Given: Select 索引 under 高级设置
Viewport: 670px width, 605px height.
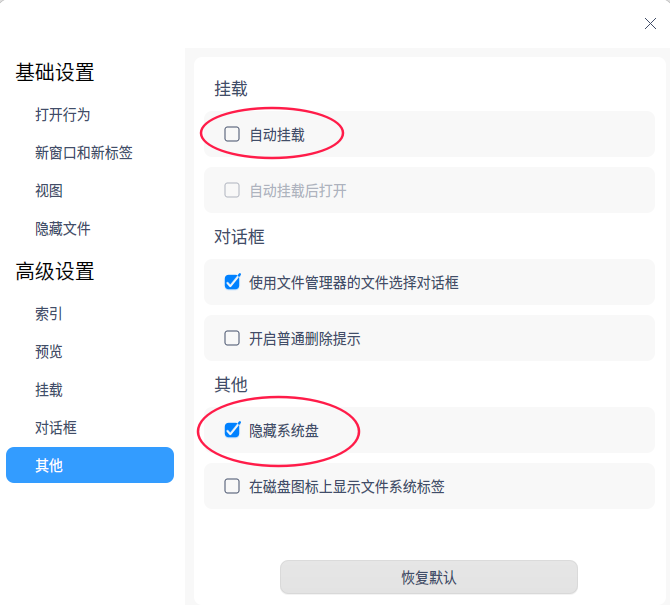Looking at the screenshot, I should [49, 313].
